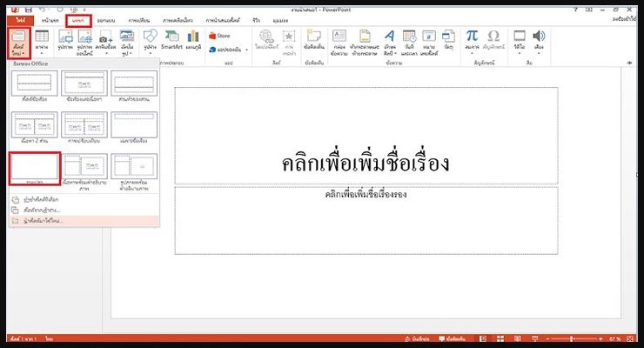Image resolution: width=644 pixels, height=348 pixels.
Task: Insert a text box
Action: point(339,41)
